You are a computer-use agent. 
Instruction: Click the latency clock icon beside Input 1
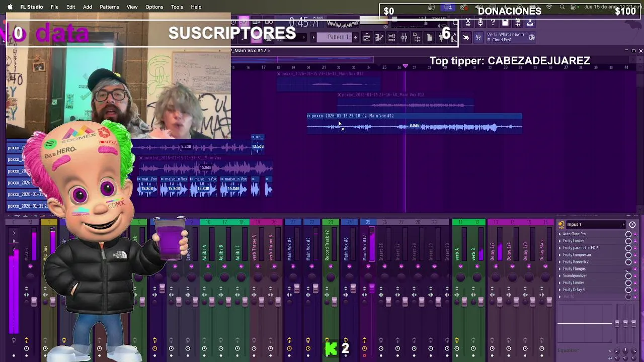[x=632, y=225]
